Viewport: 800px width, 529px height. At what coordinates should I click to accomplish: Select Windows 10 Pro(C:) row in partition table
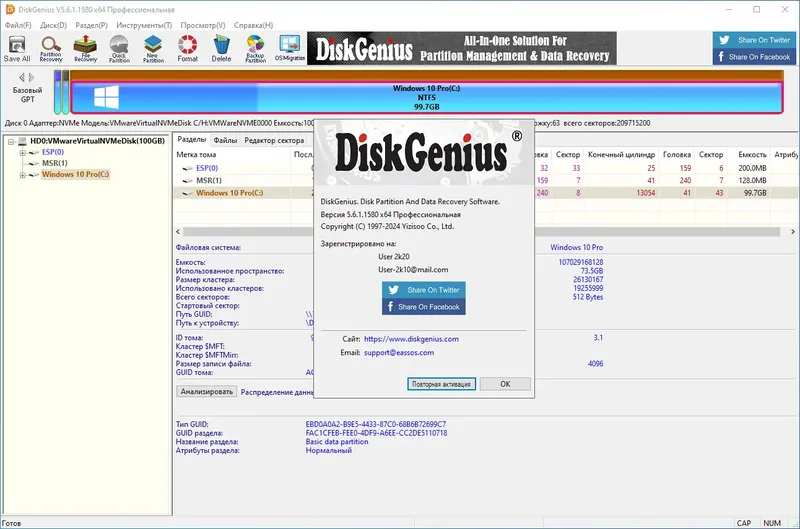pyautogui.click(x=230, y=193)
